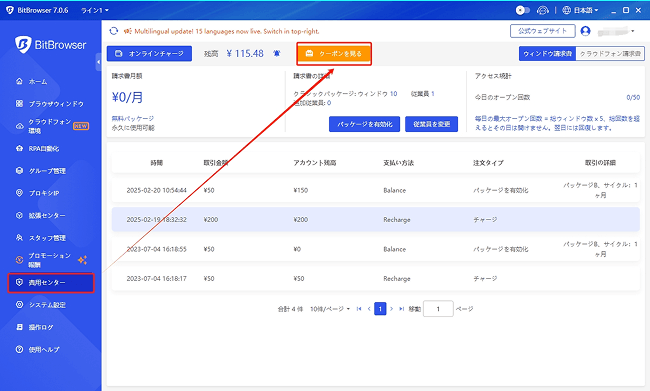650x391 pixels.
Task: Click the home icon in sidebar
Action: 19,81
